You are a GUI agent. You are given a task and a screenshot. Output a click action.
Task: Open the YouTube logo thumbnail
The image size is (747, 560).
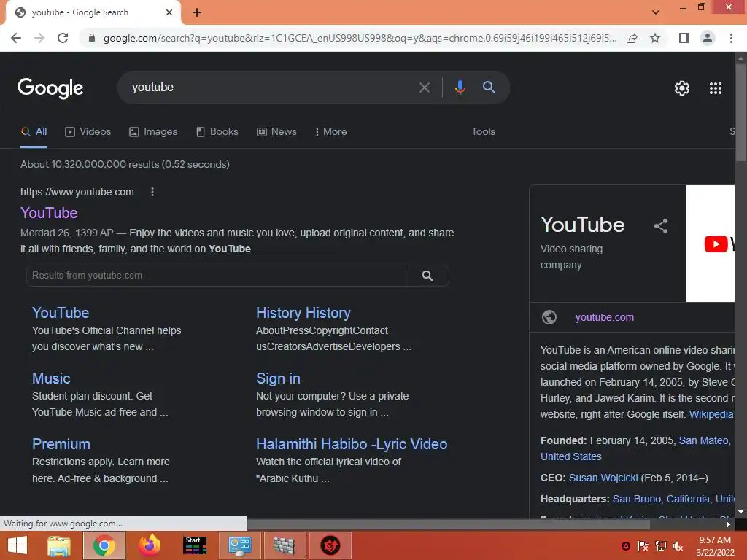711,244
